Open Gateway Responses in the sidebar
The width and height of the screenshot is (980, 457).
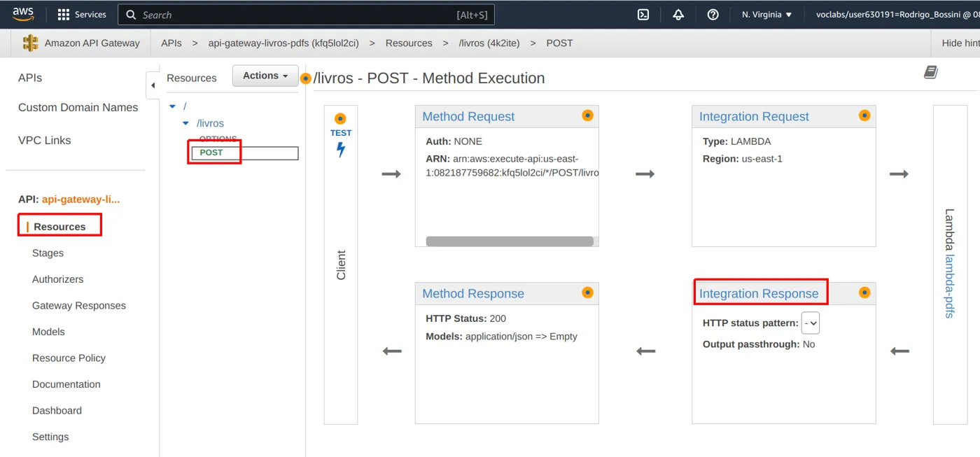79,306
